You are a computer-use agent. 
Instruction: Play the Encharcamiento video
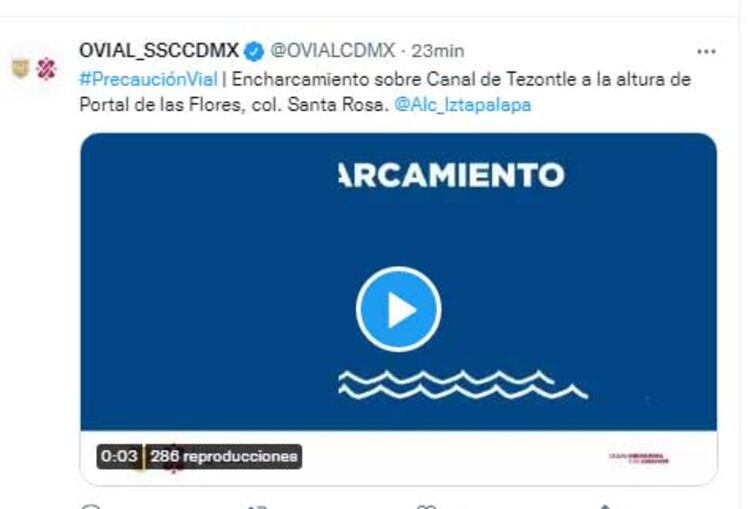398,310
